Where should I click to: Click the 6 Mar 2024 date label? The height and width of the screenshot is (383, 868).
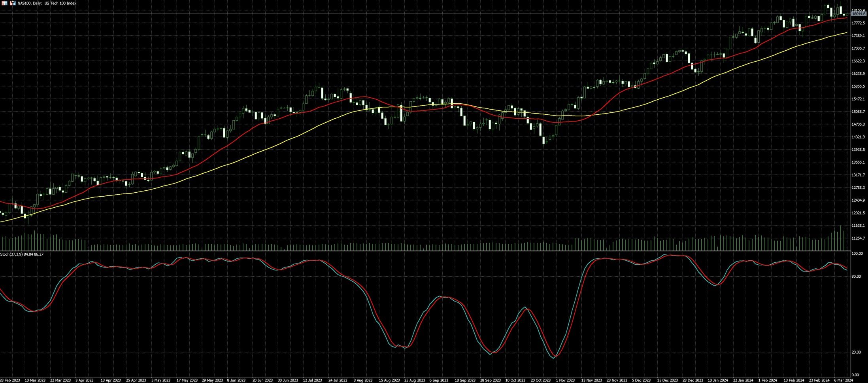pos(844,380)
